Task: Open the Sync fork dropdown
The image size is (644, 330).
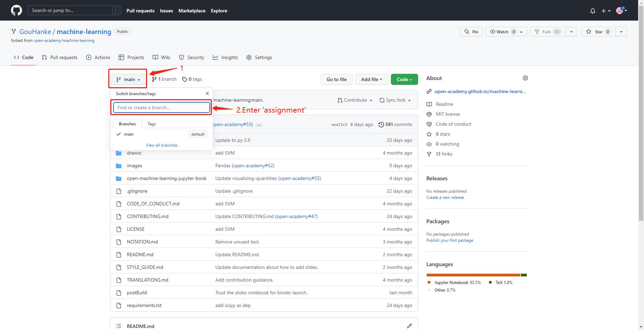Action: click(x=395, y=100)
